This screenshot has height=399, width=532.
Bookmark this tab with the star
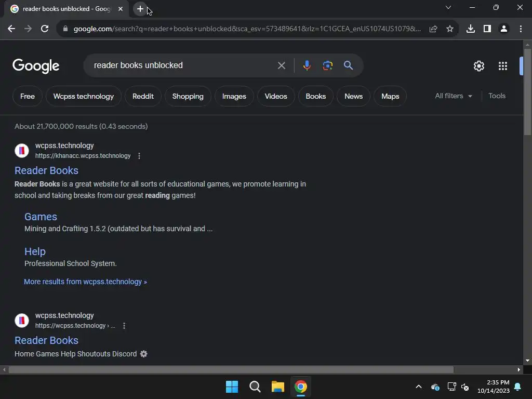(x=450, y=29)
